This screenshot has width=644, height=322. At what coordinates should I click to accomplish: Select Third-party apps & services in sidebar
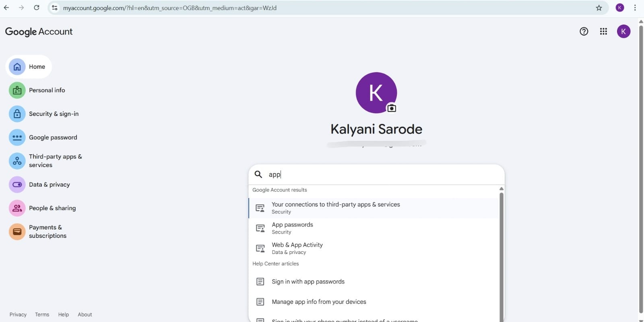55,161
